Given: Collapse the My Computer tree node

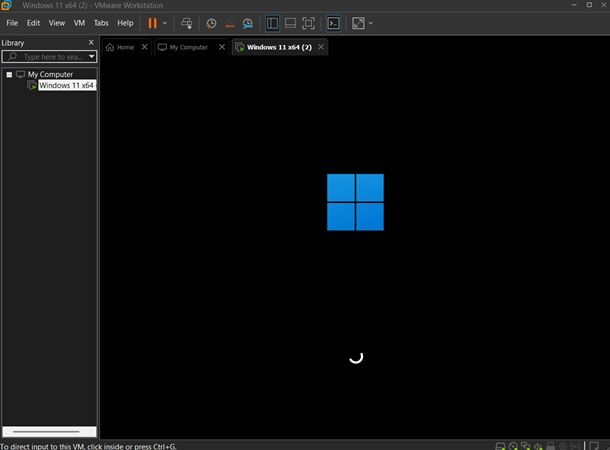Looking at the screenshot, I should (9, 74).
